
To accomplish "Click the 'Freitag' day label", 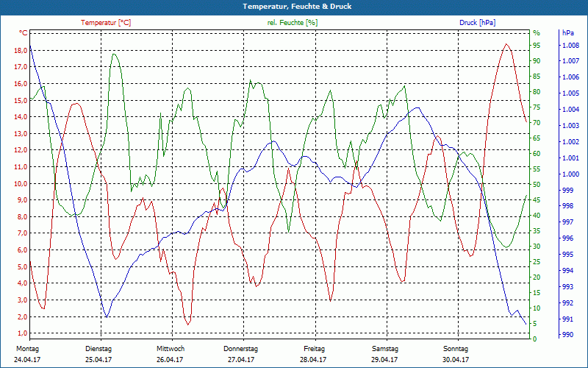I will [315, 349].
